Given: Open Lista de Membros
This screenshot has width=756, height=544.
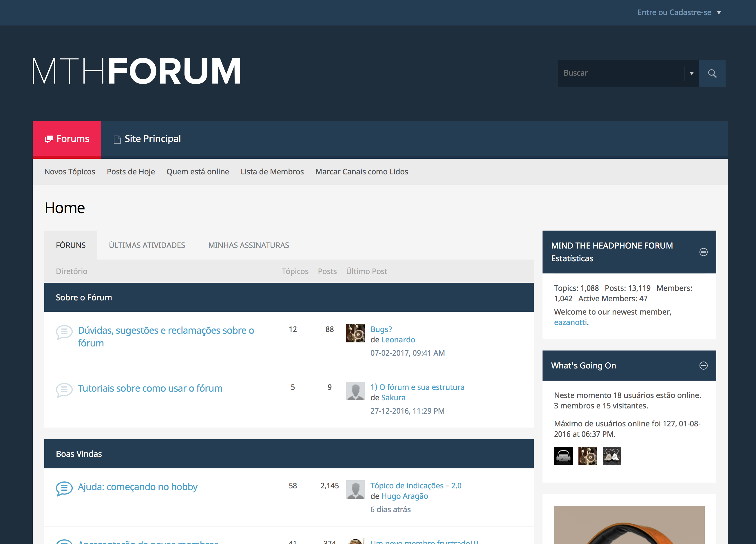Looking at the screenshot, I should tap(272, 172).
